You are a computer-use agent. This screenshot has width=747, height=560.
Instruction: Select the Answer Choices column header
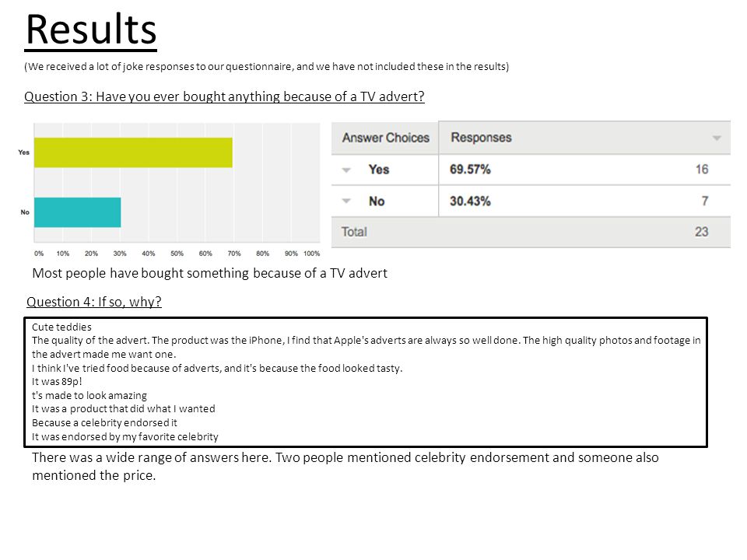click(385, 138)
